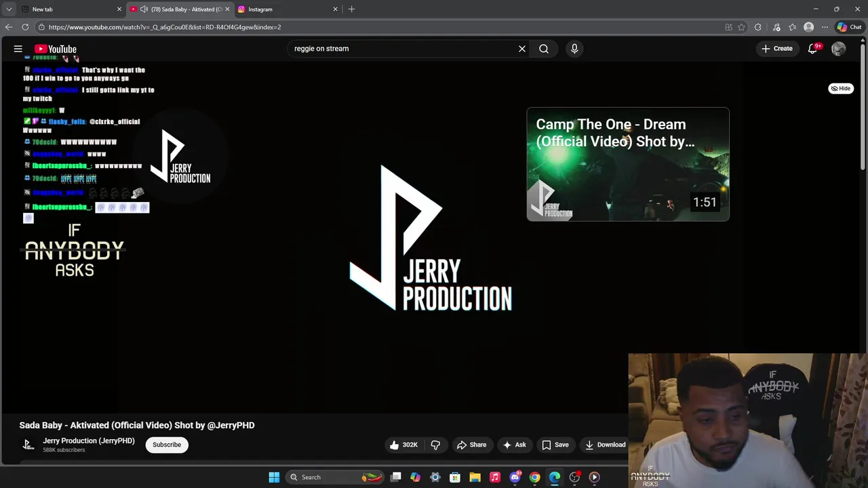
Task: Click the video title text
Action: click(137, 426)
